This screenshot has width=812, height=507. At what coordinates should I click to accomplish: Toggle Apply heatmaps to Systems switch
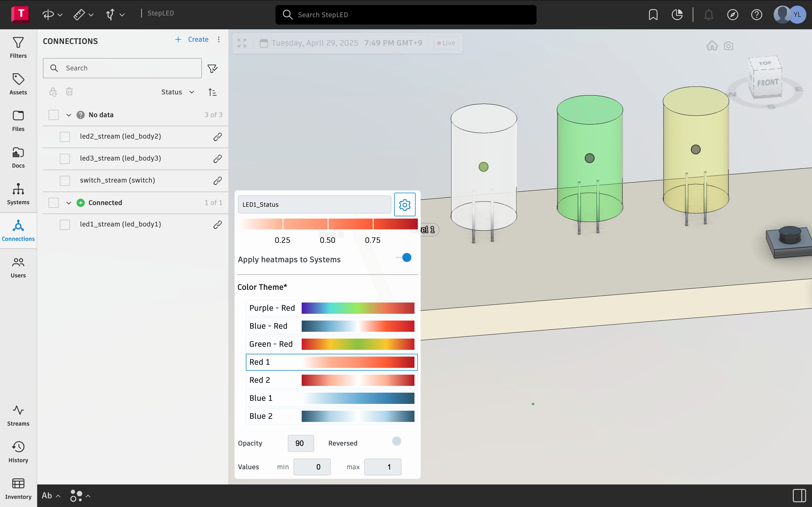tap(403, 257)
